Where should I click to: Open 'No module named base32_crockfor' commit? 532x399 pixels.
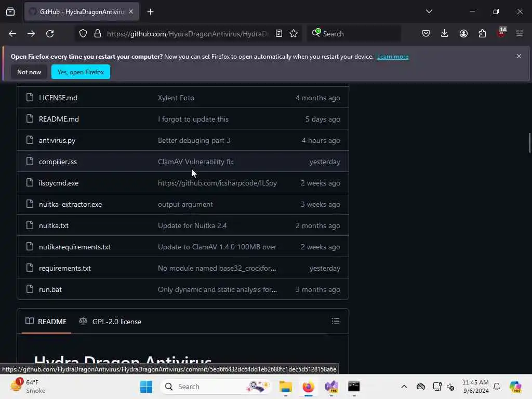point(217,269)
